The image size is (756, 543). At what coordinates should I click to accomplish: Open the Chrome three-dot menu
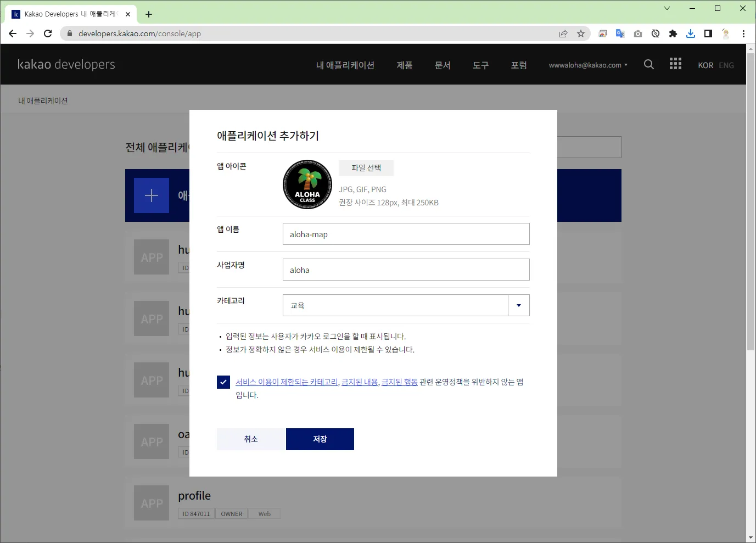744,33
